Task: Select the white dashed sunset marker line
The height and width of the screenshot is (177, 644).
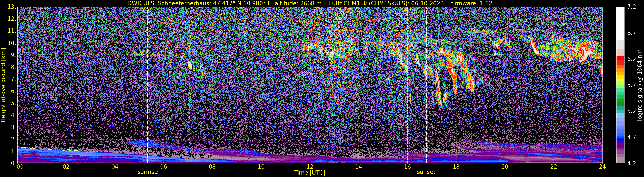Action: (x=426, y=85)
